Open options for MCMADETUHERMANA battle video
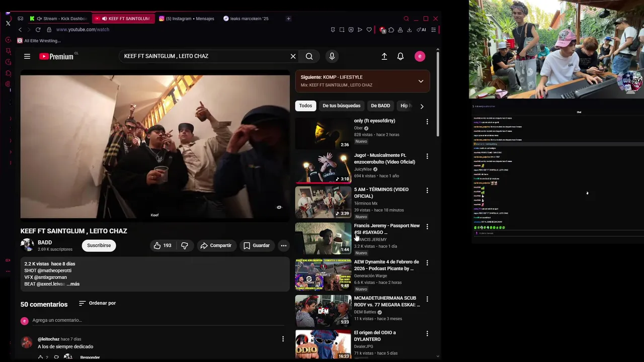The image size is (644, 362). tap(427, 299)
